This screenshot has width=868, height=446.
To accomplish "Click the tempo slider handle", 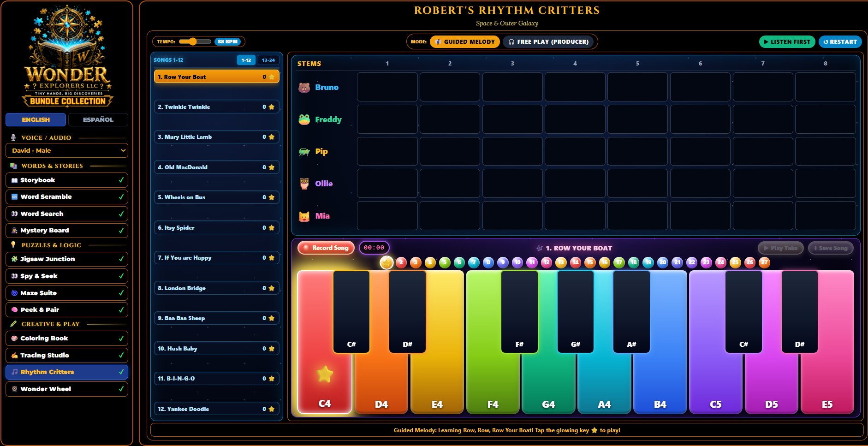I will coord(193,42).
